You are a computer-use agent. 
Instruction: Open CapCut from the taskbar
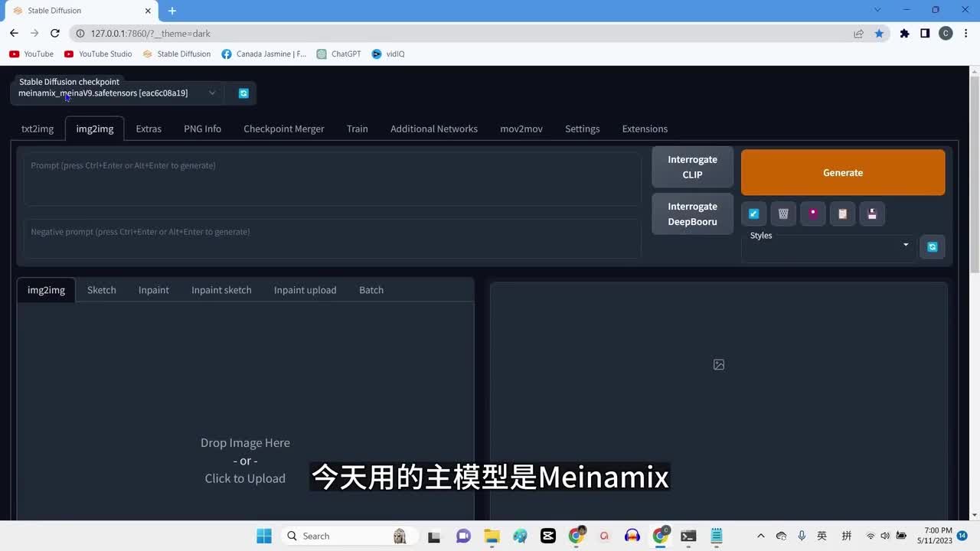click(547, 536)
